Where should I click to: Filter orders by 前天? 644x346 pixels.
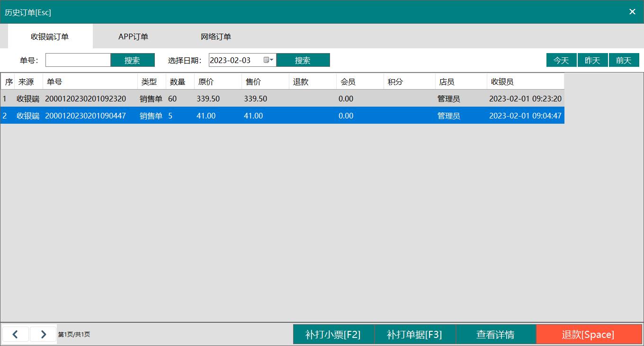tap(624, 60)
